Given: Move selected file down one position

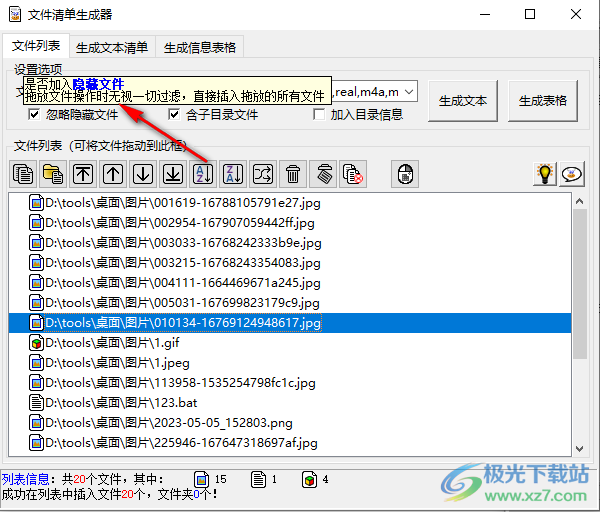Looking at the screenshot, I should pos(143,174).
